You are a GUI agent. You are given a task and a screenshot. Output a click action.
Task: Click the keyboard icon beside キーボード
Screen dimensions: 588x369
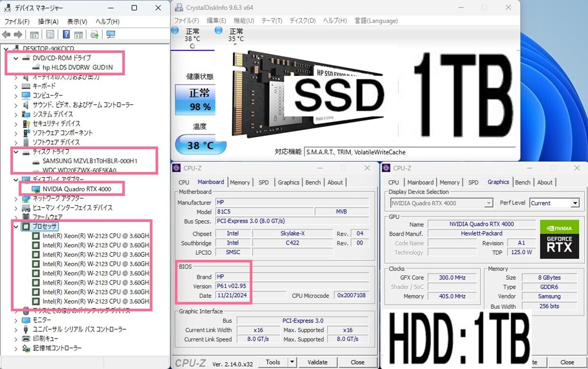(x=26, y=86)
